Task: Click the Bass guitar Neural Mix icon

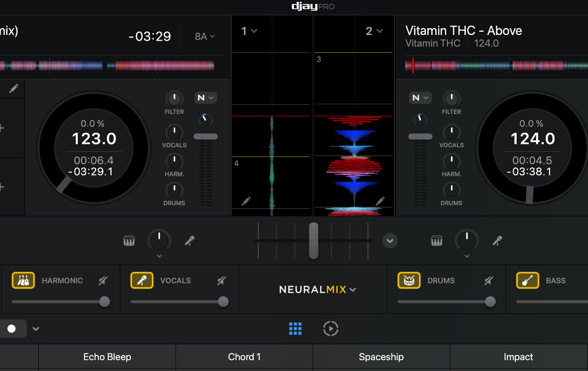Action: 528,280
